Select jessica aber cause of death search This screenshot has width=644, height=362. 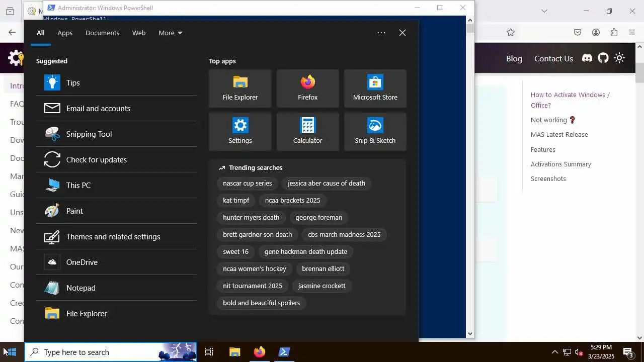326,183
